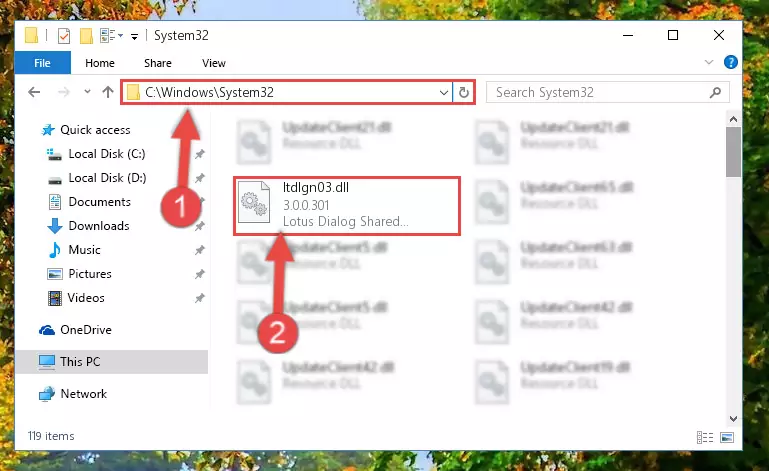Open the recent locations dropdown arrow

pyautogui.click(x=87, y=91)
